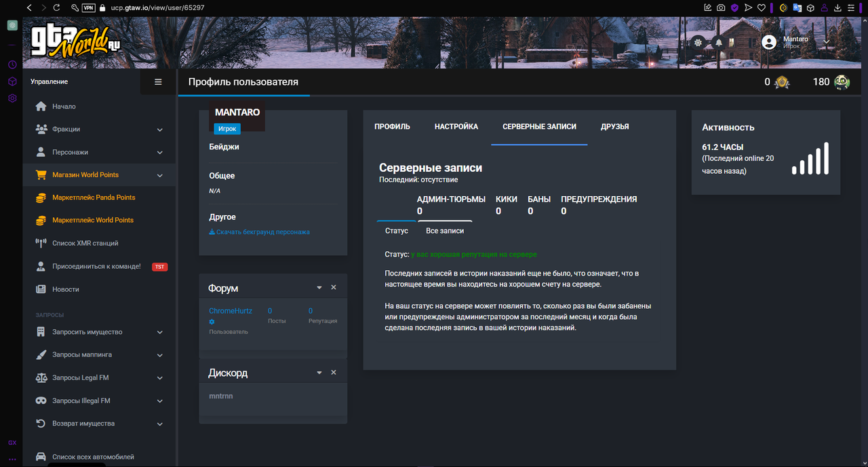Click the coins icon beside Маркетплейс World Points
The width and height of the screenshot is (868, 467).
pyautogui.click(x=41, y=220)
